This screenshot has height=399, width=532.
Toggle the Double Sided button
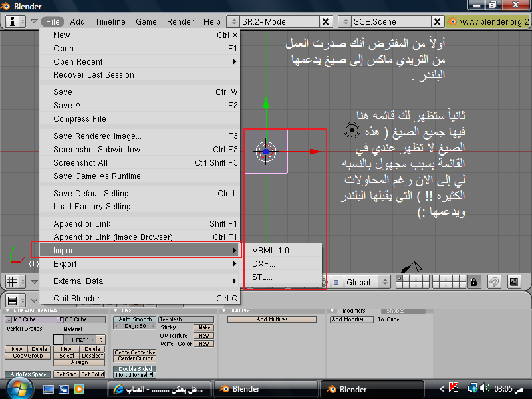point(135,369)
